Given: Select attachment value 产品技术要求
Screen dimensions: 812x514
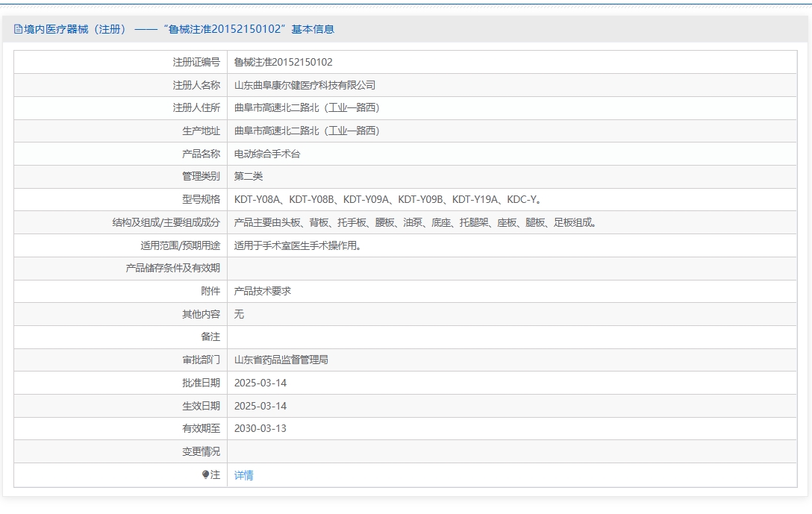Looking at the screenshot, I should pos(262,291).
